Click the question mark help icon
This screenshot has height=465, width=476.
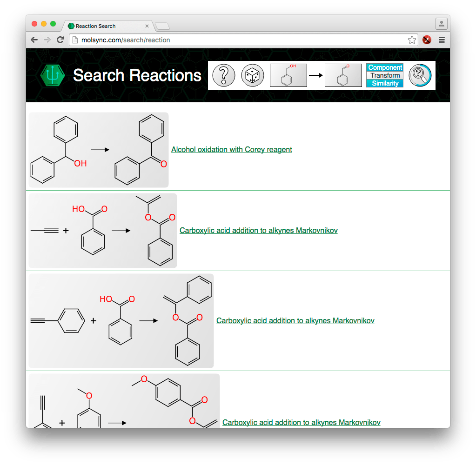pos(223,75)
